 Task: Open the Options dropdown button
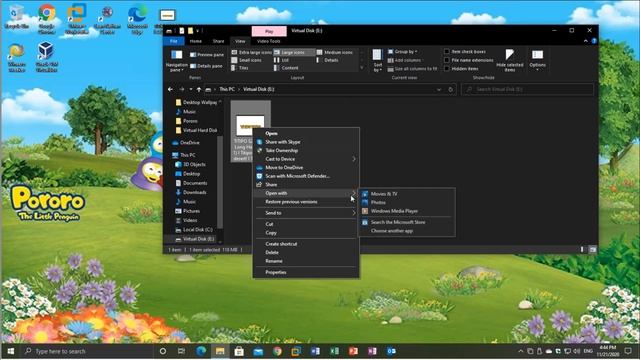pyautogui.click(x=538, y=60)
